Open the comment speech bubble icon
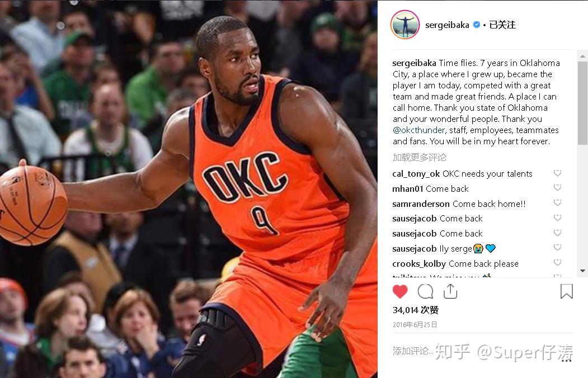Screen dimensions: 588x378 425,291
